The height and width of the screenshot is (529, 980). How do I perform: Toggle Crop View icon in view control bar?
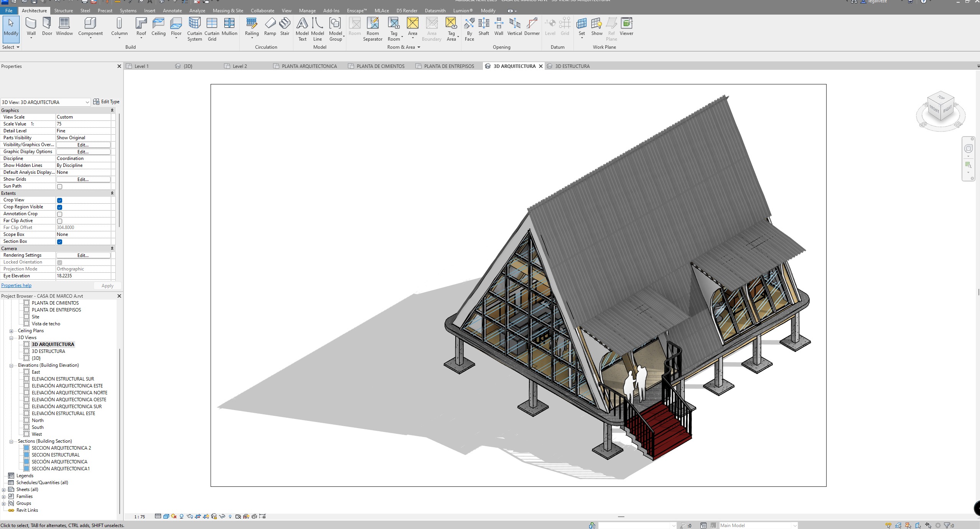(198, 516)
